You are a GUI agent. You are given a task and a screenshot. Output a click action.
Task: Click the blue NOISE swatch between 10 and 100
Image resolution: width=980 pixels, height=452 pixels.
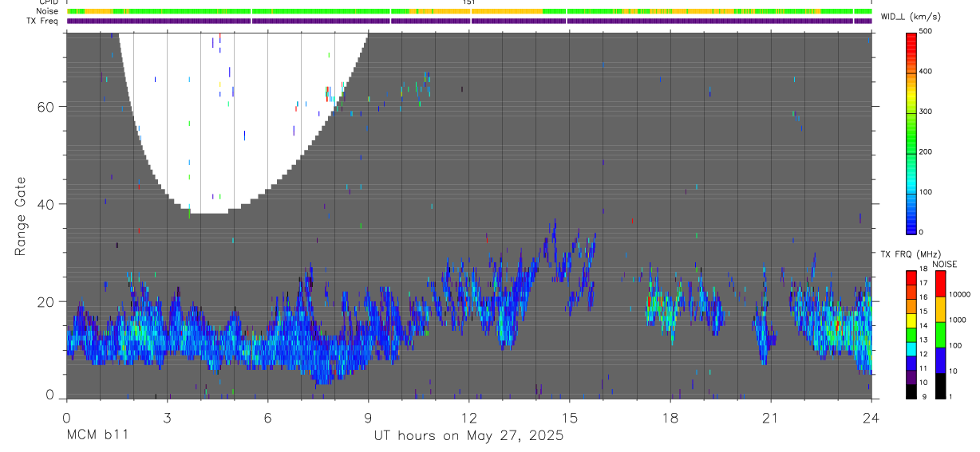pos(940,360)
